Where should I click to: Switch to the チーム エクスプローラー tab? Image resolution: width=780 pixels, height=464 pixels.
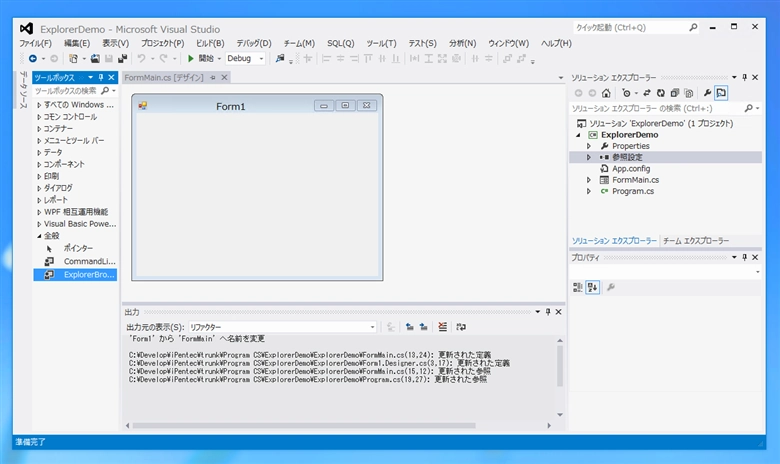(695, 241)
